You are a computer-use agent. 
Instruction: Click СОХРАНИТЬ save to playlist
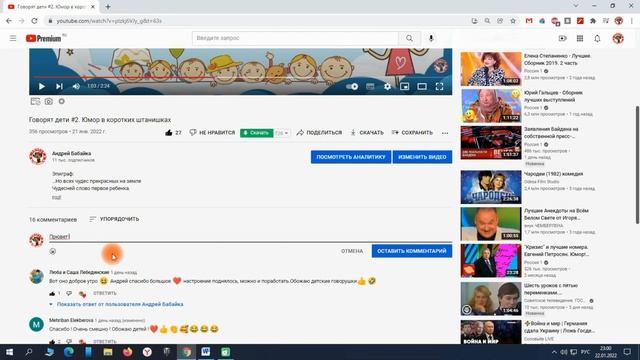click(x=412, y=133)
